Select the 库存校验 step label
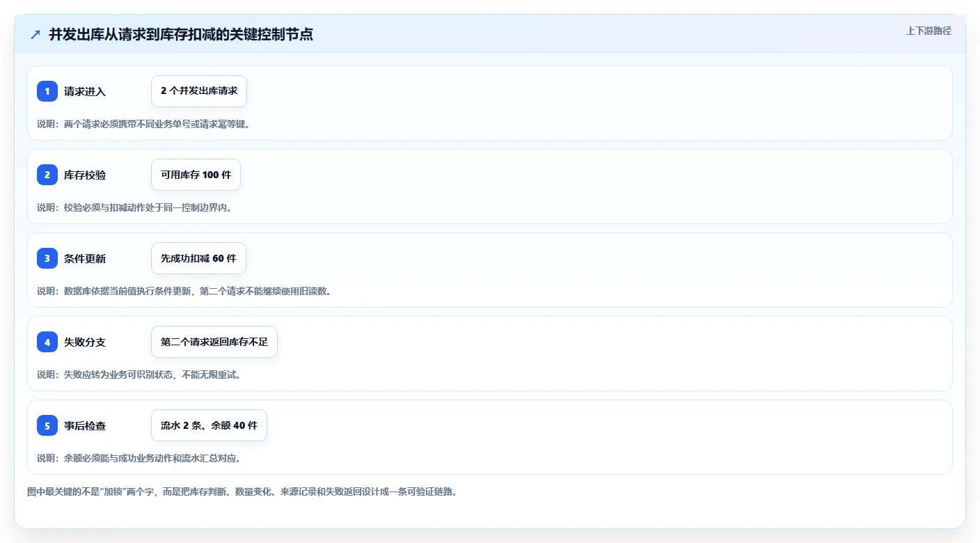Viewport: 980px width, 543px height. (x=85, y=175)
